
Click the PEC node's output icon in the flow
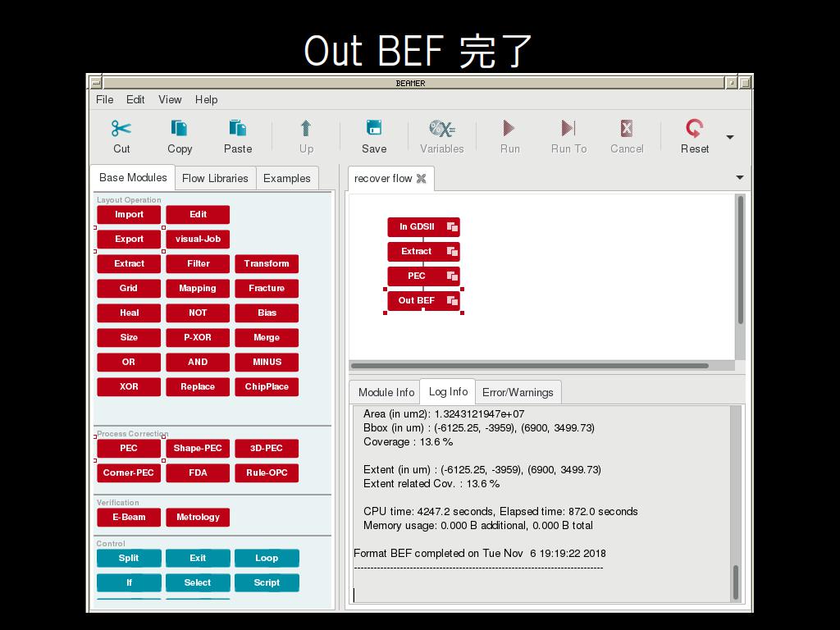coord(452,276)
